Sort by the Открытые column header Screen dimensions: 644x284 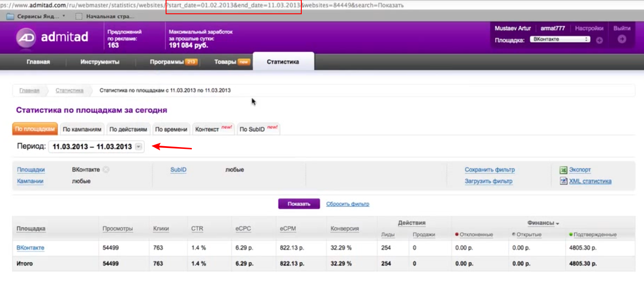tap(529, 235)
